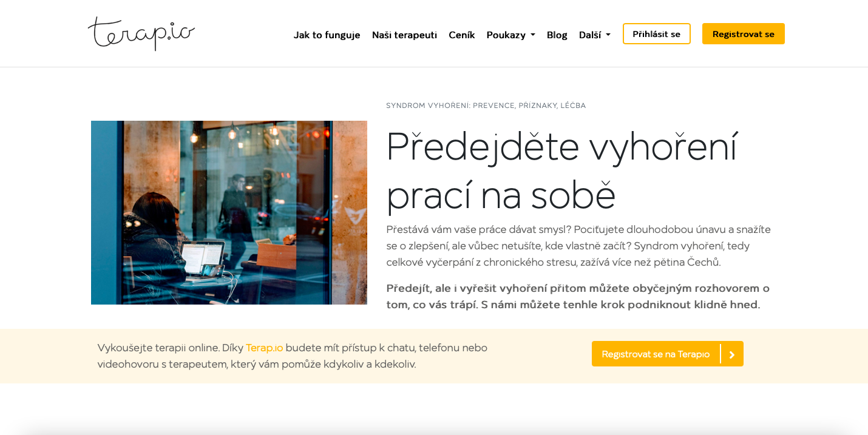
Task: Click the chevron arrow on the Registrovat se na Terapio button
Action: coord(732,354)
